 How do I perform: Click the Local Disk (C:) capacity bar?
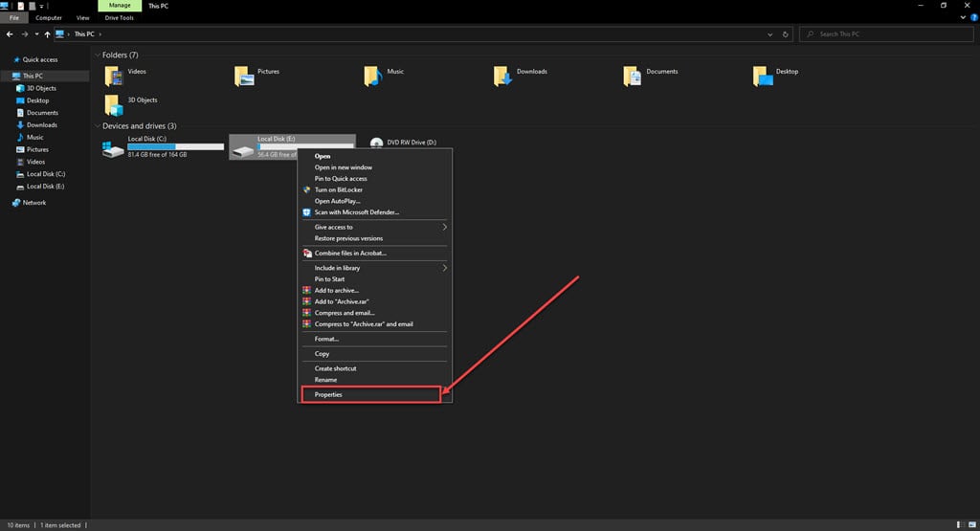pyautogui.click(x=176, y=146)
